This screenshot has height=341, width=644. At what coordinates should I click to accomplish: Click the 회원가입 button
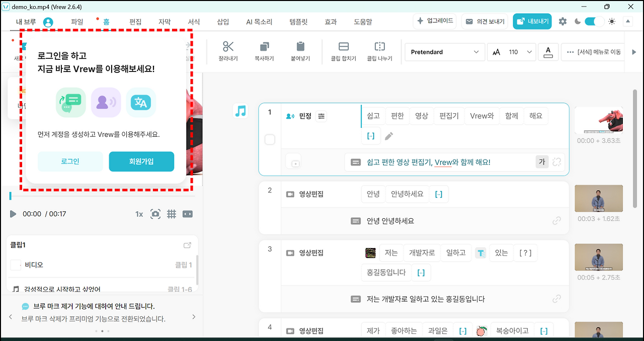tap(141, 161)
